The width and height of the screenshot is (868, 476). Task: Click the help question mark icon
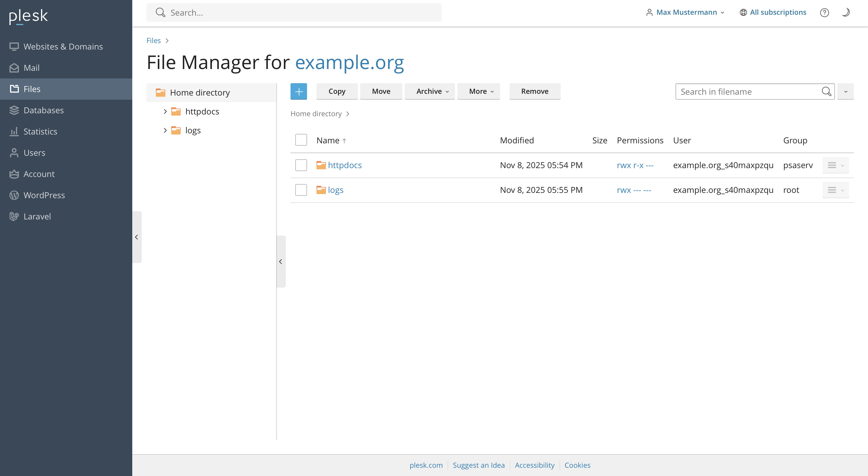click(x=825, y=12)
